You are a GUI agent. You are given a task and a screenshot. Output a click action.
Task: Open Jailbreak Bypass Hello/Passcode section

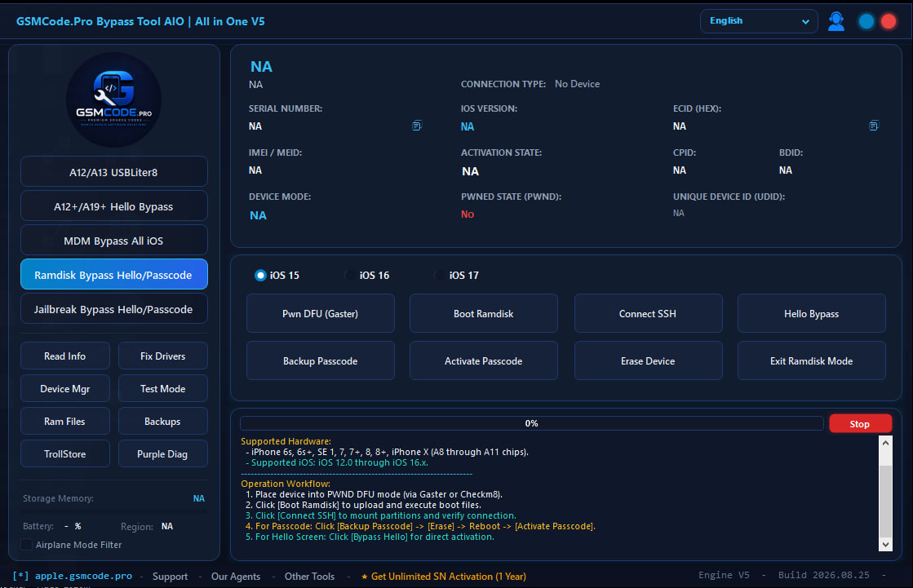113,308
